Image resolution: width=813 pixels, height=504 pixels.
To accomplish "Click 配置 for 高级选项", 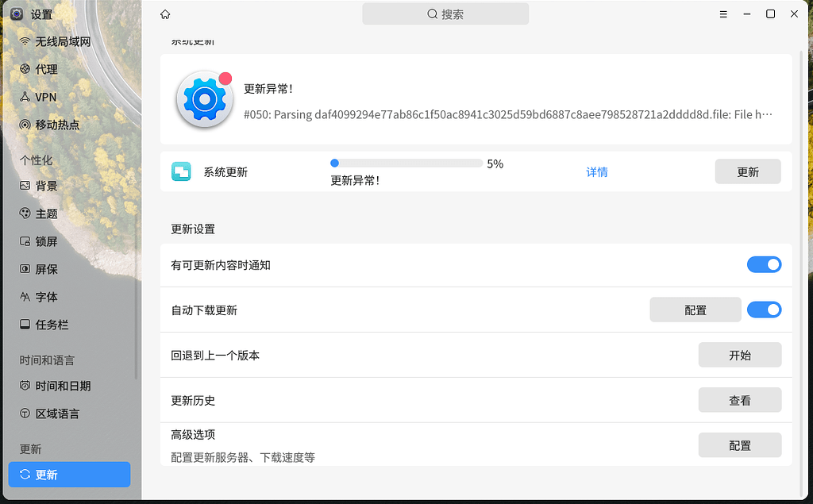I will tap(740, 445).
